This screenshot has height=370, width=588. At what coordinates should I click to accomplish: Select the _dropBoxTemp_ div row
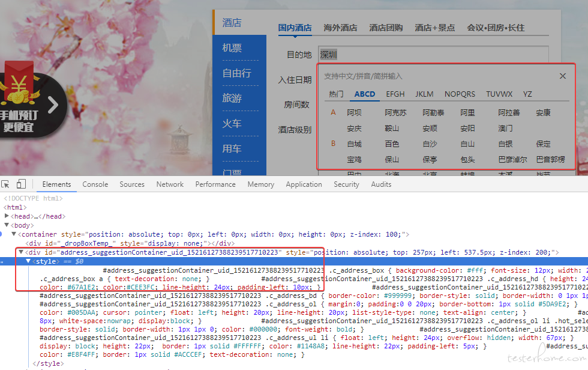click(x=130, y=243)
